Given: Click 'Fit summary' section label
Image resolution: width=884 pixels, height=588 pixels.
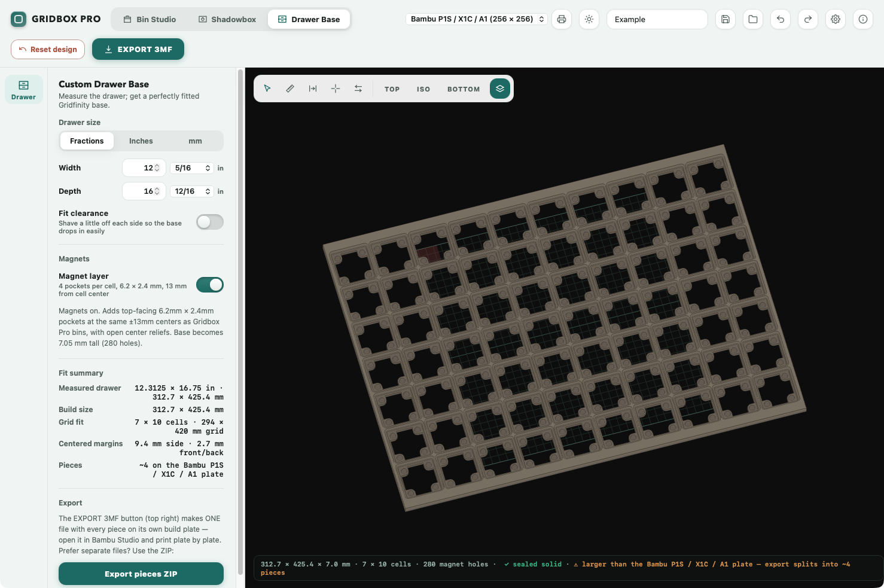Looking at the screenshot, I should (x=81, y=373).
